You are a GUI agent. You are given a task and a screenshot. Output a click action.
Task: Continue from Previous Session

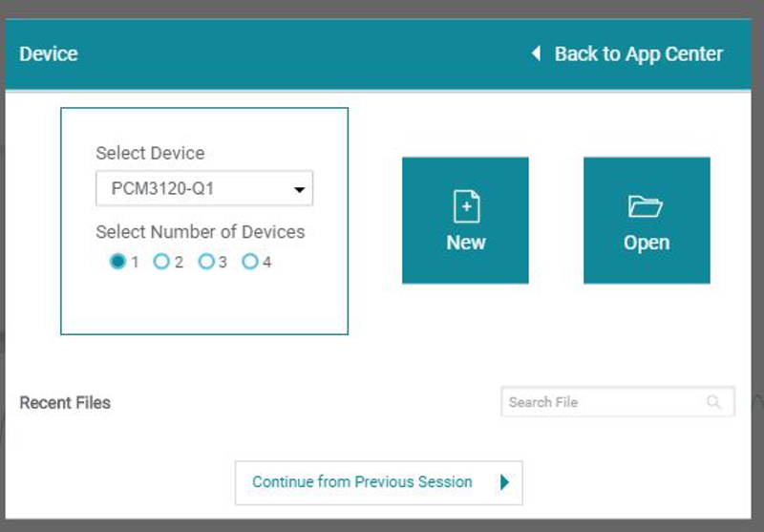[x=378, y=482]
